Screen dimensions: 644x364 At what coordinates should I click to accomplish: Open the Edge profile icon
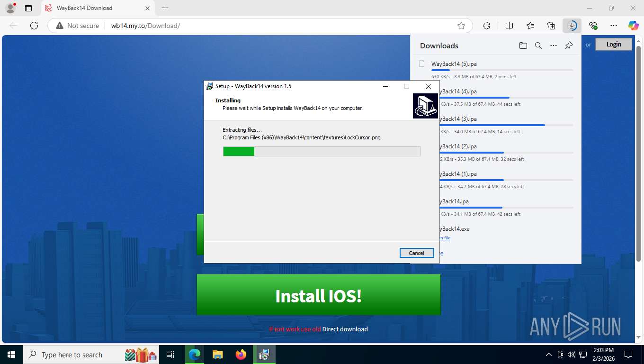point(10,8)
